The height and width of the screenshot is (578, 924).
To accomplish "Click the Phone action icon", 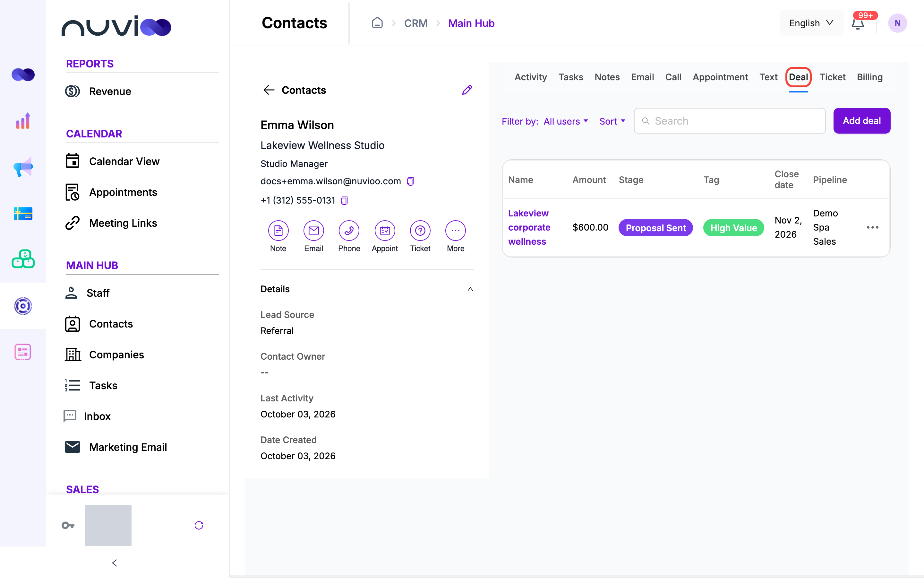I will tap(349, 231).
